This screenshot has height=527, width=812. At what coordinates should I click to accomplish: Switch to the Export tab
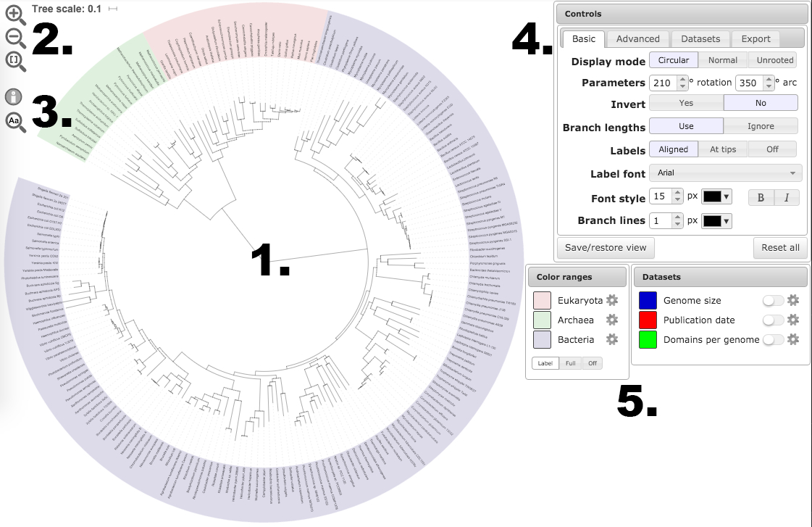[756, 39]
